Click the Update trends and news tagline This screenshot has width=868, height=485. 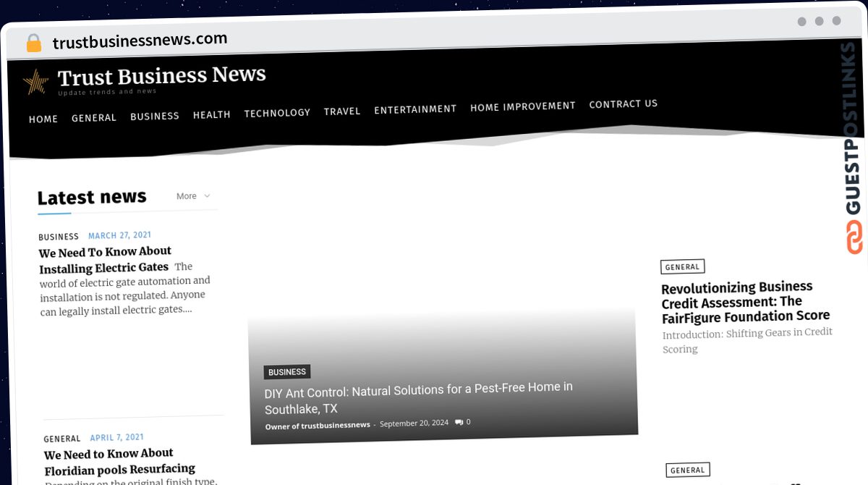[107, 92]
